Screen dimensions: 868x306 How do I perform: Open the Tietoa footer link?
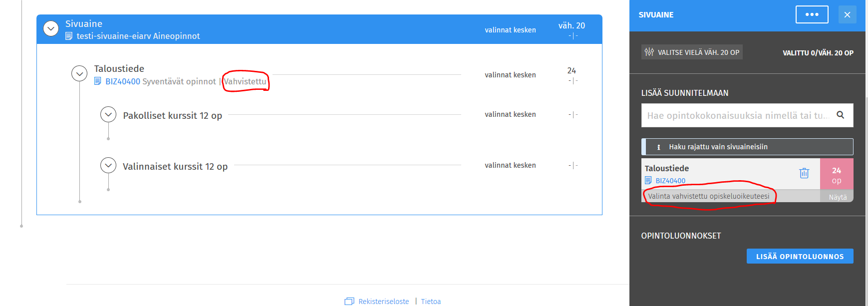pyautogui.click(x=431, y=301)
